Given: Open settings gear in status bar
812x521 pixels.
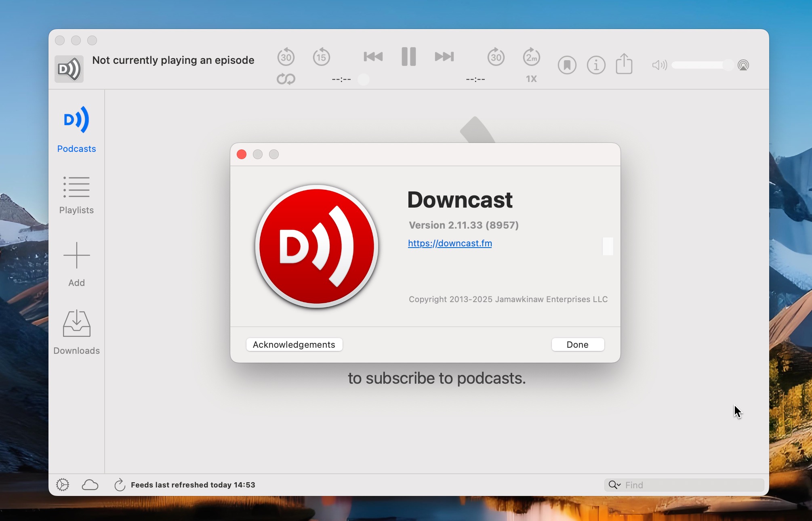Looking at the screenshot, I should point(63,485).
